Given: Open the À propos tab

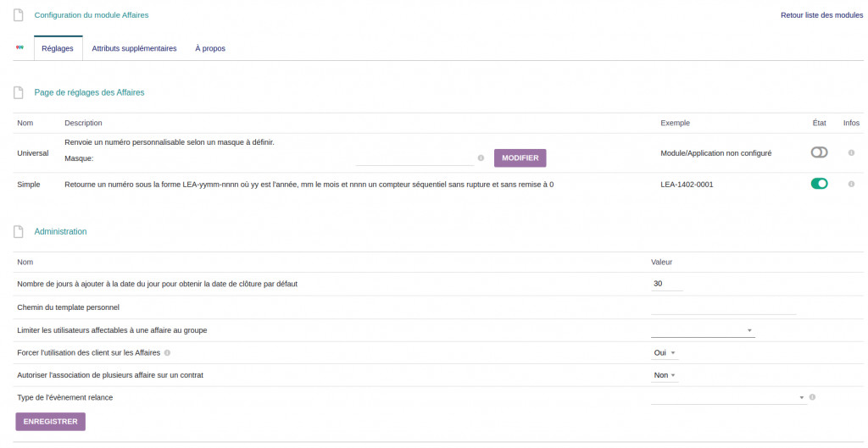Looking at the screenshot, I should coord(210,48).
